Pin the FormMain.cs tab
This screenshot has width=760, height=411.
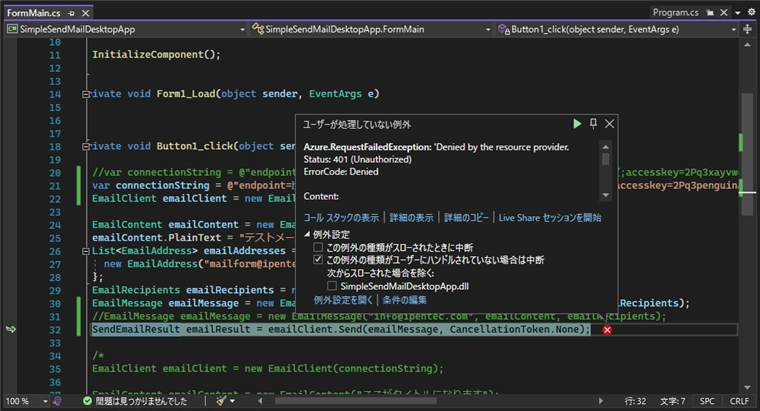[x=72, y=13]
